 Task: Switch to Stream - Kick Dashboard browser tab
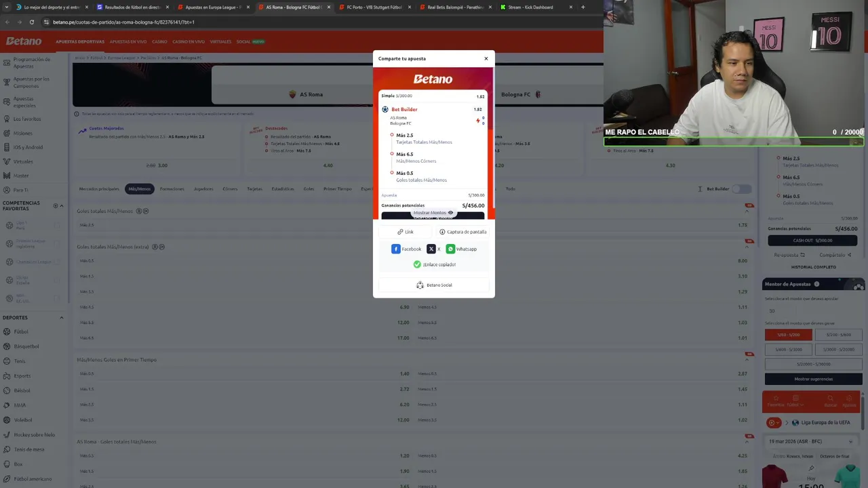pos(536,7)
